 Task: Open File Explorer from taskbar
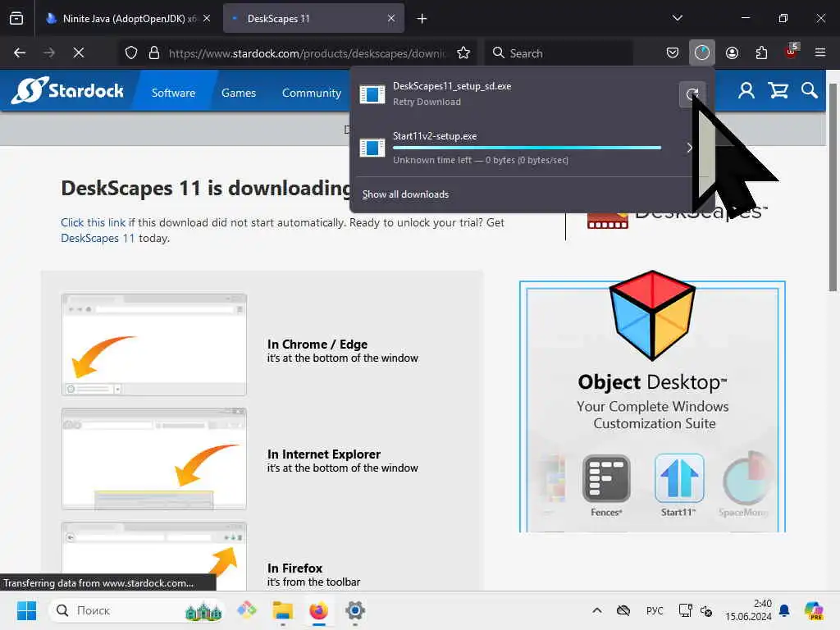pos(282,610)
